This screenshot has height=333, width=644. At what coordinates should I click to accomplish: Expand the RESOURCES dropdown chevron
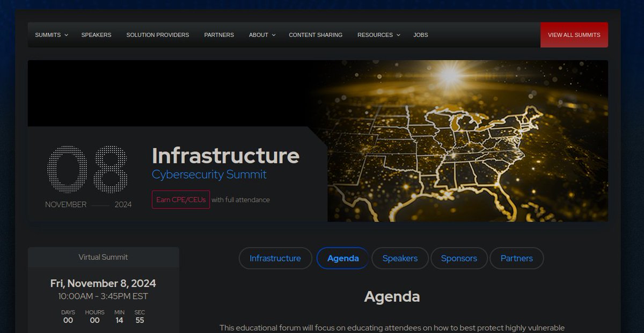point(398,35)
